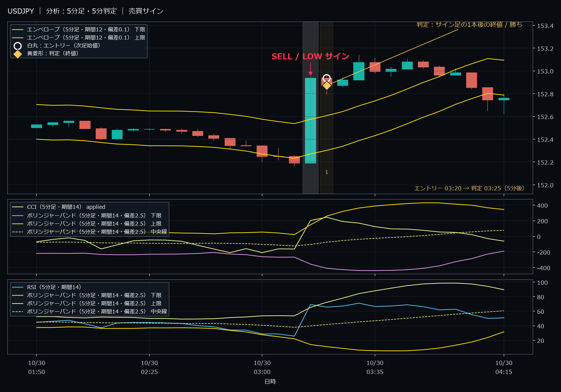
Task: Click the "判定：サイン足の1本後の終値 / 勝ち" annotation
Action: [x=469, y=24]
